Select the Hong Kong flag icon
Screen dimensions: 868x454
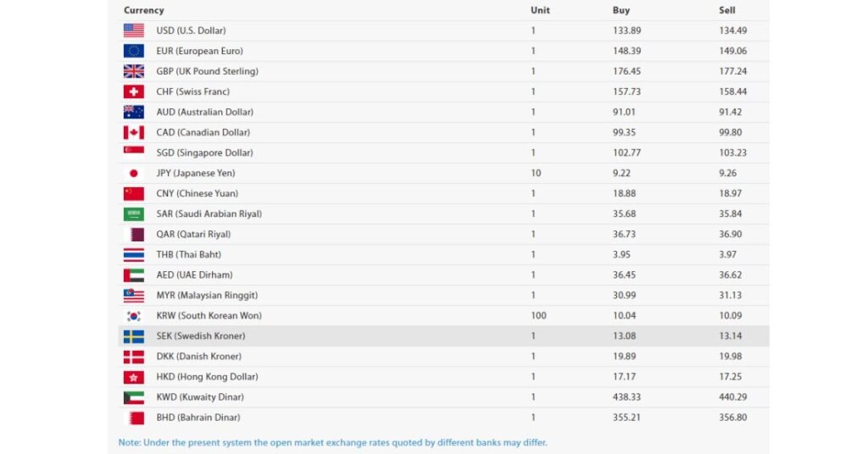click(133, 377)
